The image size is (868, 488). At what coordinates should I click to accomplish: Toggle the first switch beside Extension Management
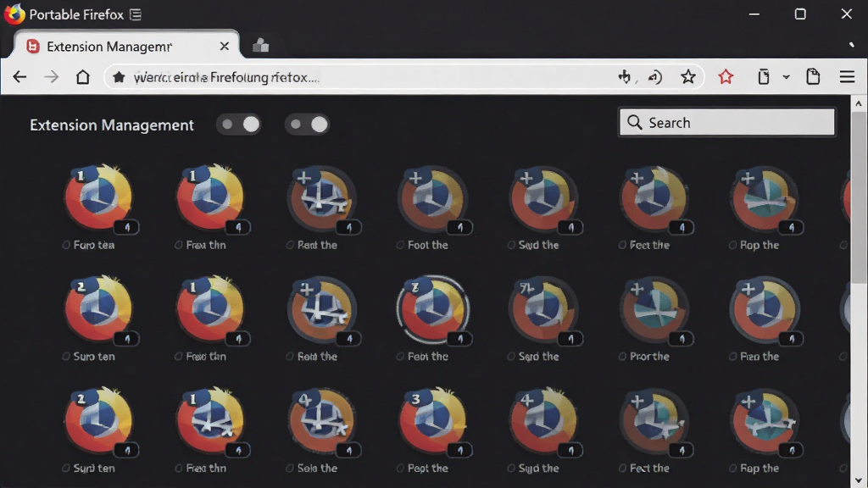coord(238,125)
